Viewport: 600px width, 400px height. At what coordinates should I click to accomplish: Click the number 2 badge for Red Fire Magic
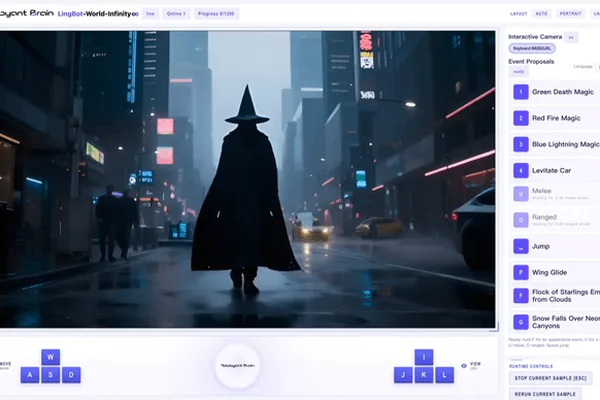coord(521,118)
